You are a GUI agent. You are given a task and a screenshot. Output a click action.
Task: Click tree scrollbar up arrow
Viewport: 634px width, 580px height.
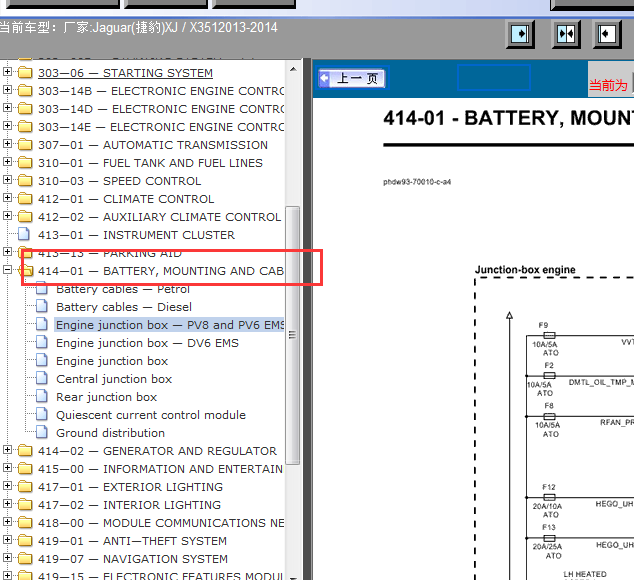[x=293, y=69]
